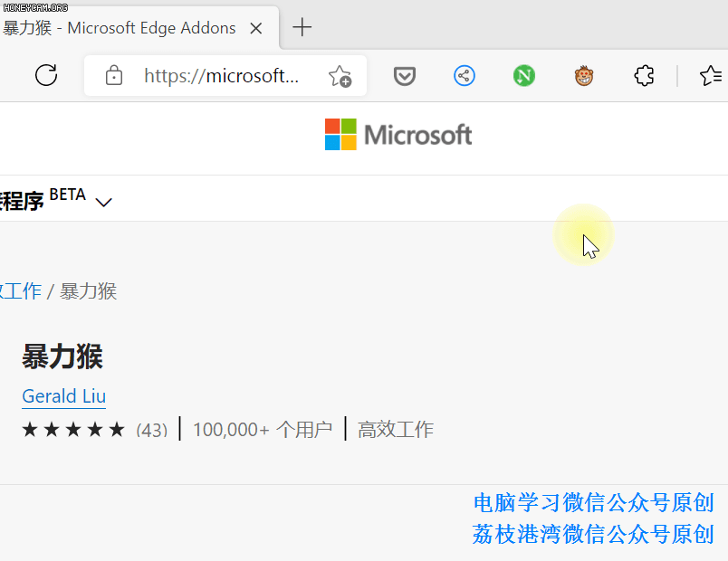Open Gerald Liu developer link

click(x=63, y=396)
